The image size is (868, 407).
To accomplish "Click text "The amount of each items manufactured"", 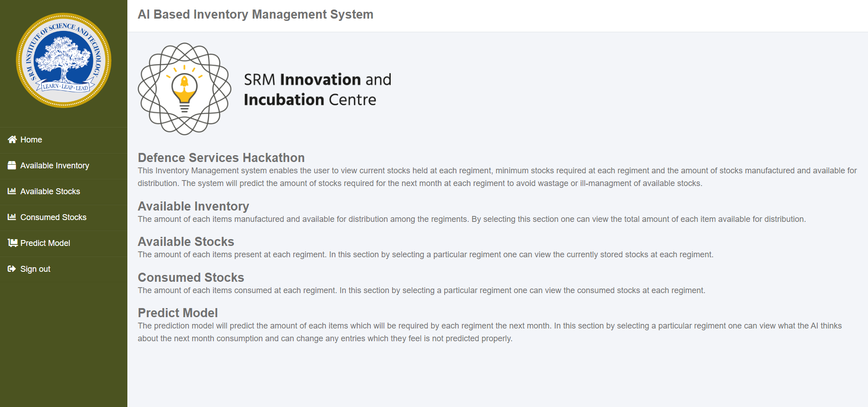I will click(472, 219).
